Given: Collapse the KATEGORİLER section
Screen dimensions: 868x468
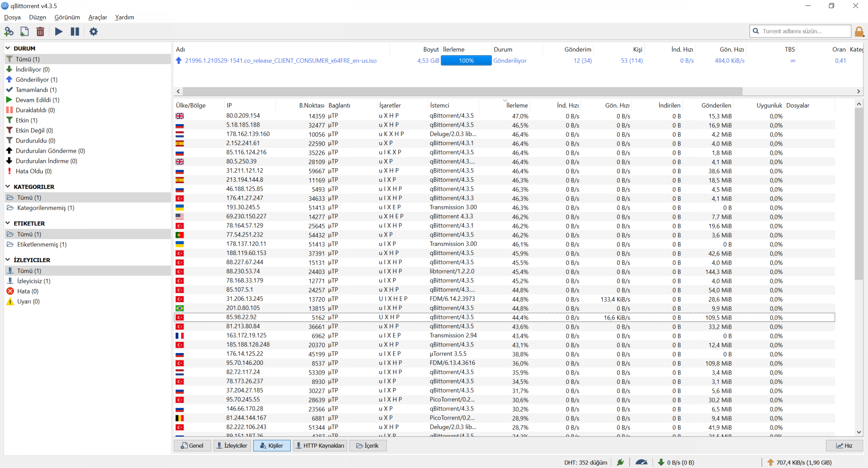Looking at the screenshot, I should (8, 186).
